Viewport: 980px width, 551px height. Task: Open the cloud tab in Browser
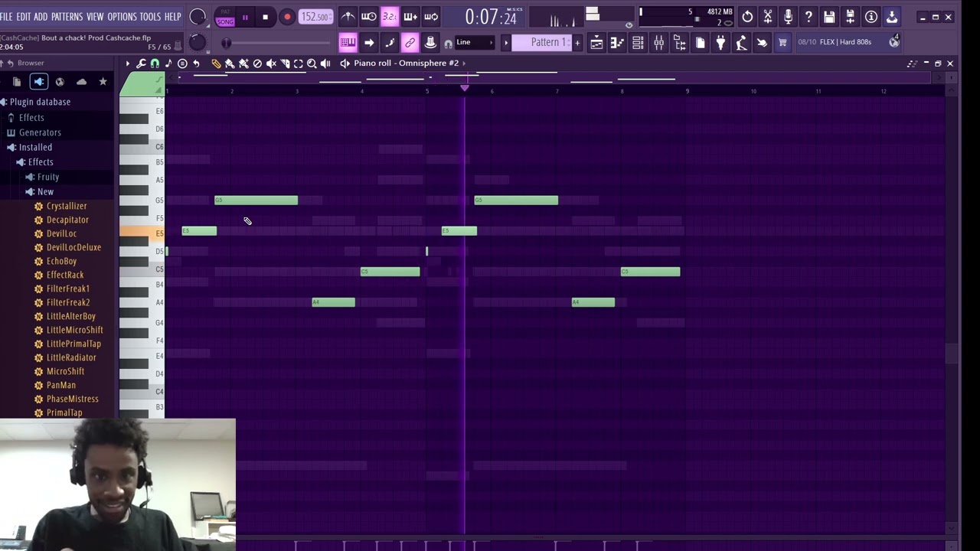pos(81,81)
